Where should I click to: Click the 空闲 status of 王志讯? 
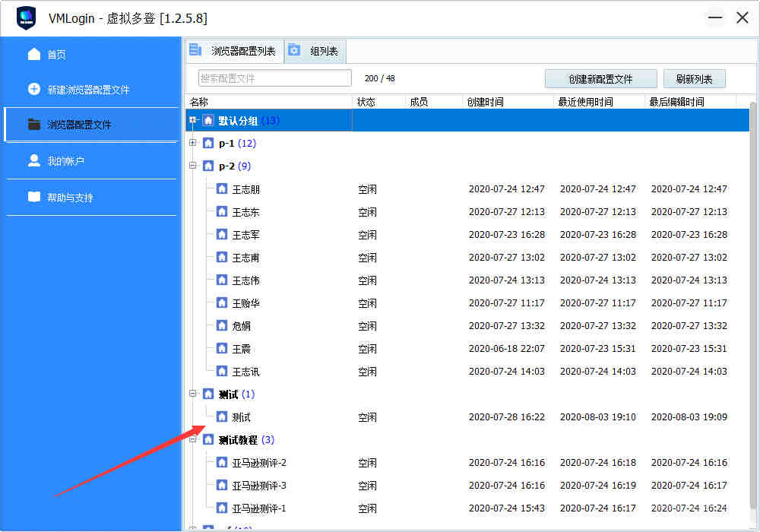point(367,372)
